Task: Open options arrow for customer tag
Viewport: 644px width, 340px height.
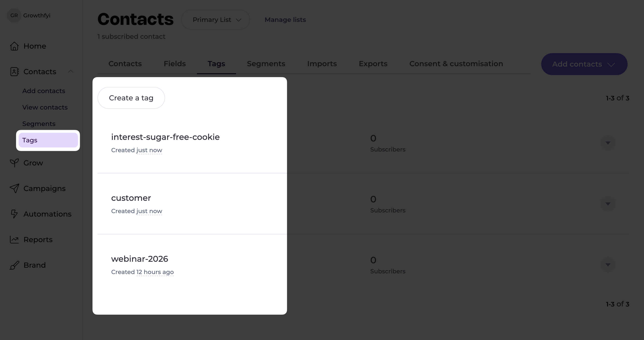Action: [608, 204]
